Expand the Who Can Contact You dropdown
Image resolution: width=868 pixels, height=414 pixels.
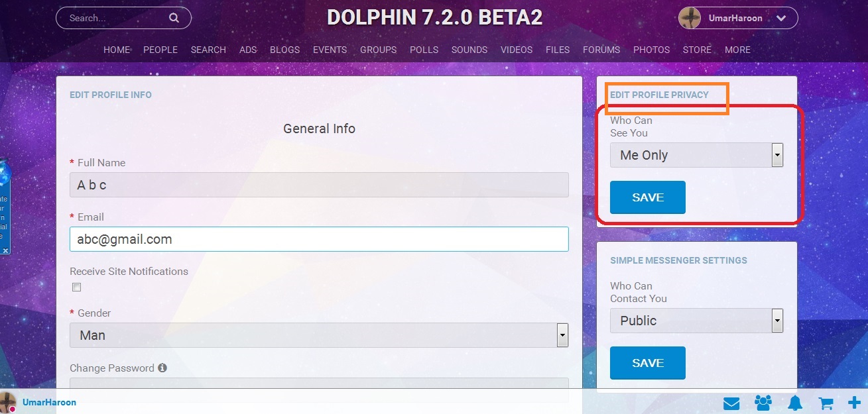click(696, 321)
